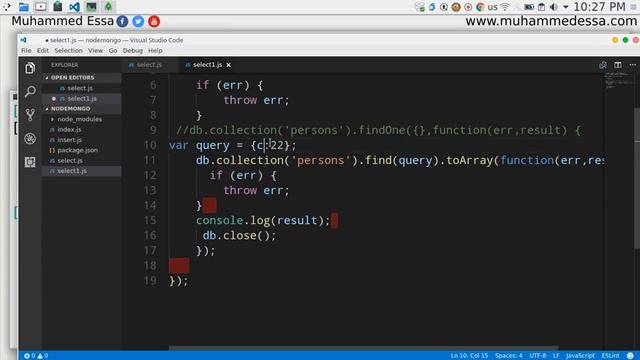640x360 pixels.
Task: Open the Explorer view in activity bar
Action: (x=30, y=68)
